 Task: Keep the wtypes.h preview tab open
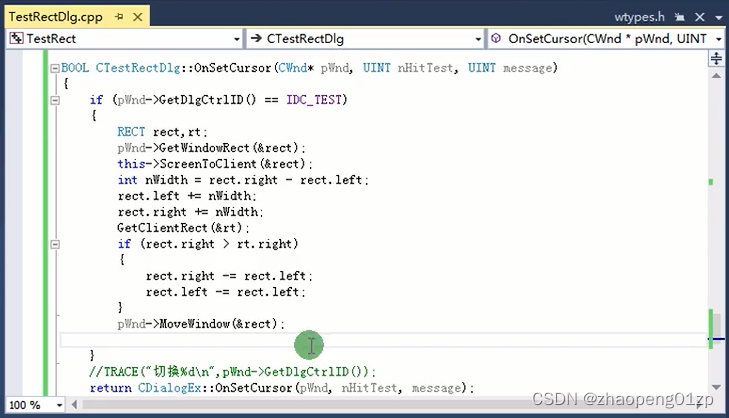[x=680, y=17]
